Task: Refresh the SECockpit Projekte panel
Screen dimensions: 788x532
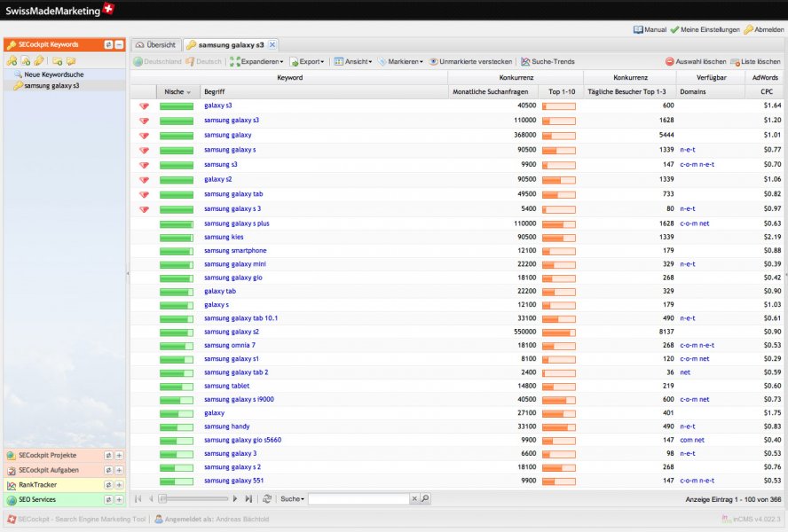Action: (x=108, y=456)
